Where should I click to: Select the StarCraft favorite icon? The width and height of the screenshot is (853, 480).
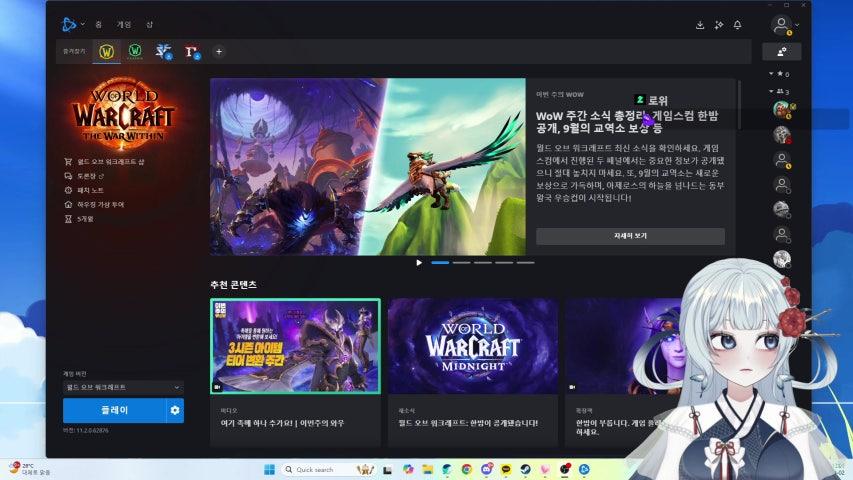click(163, 52)
